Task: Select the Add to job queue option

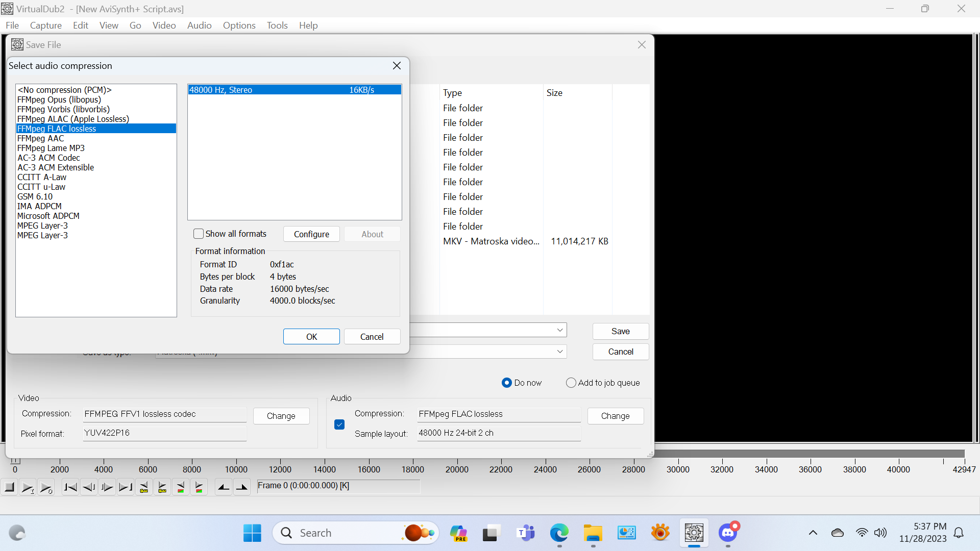Action: 571,383
